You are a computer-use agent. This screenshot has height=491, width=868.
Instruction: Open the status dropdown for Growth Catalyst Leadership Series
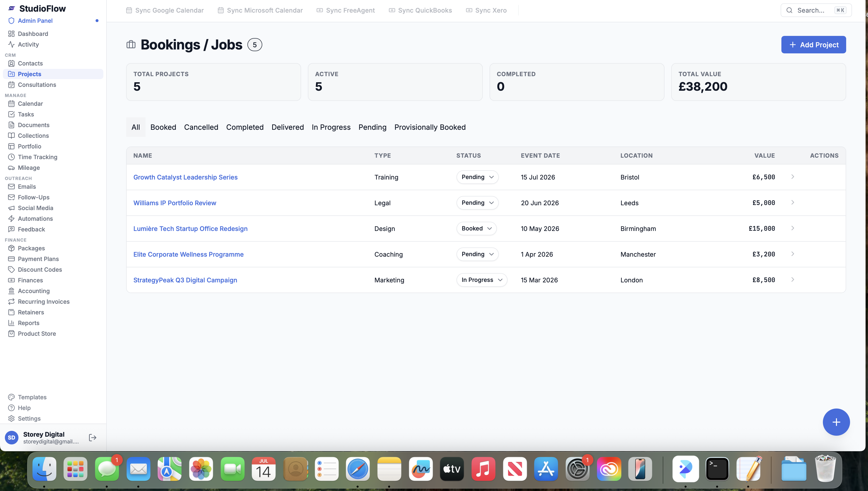477,177
